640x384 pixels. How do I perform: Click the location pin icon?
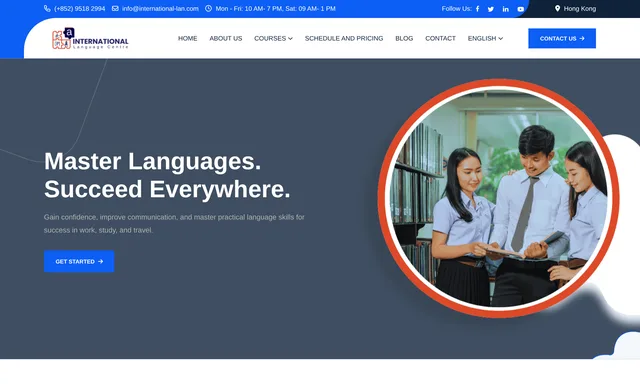(x=557, y=9)
